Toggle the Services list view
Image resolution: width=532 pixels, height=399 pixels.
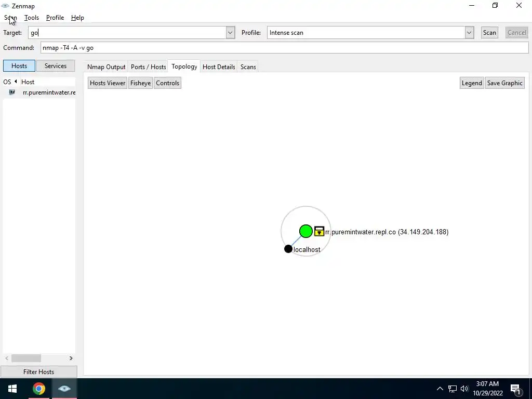(55, 66)
